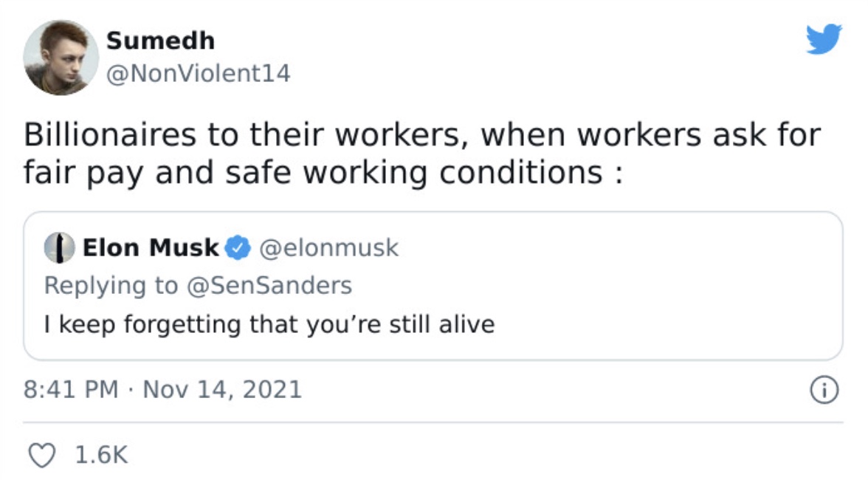Open the tweet info icon

[824, 390]
